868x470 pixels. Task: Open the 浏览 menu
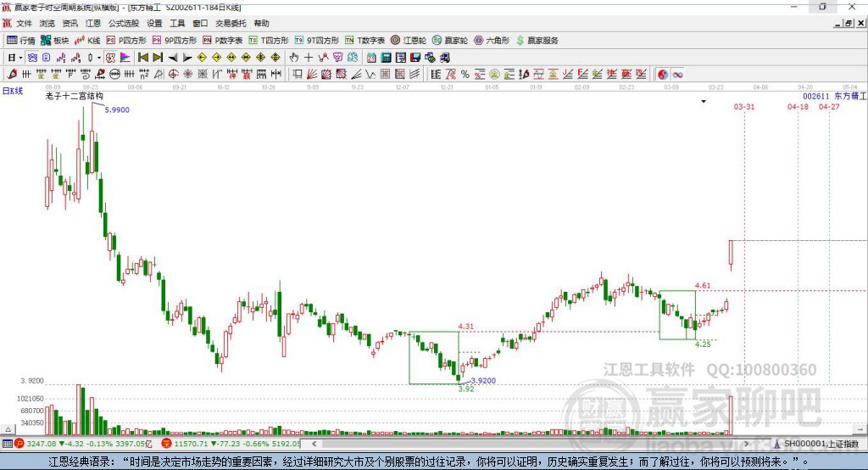tap(47, 23)
